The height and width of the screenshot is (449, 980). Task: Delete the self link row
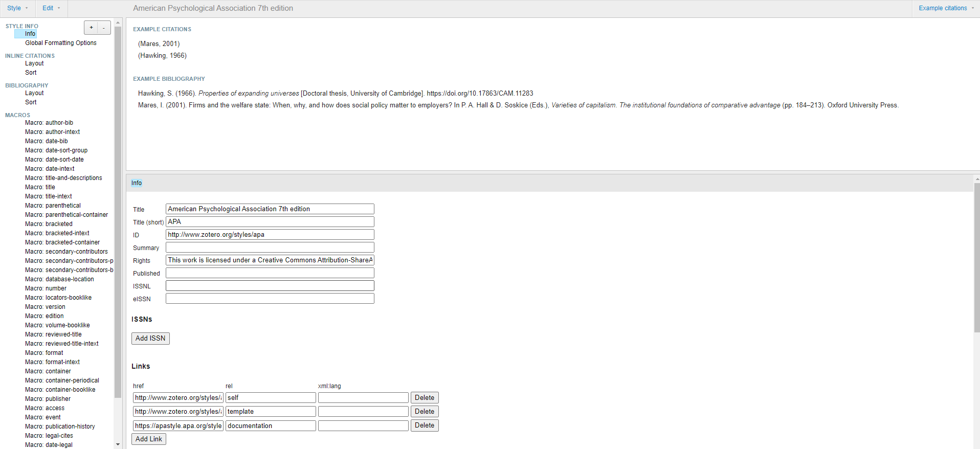point(425,398)
